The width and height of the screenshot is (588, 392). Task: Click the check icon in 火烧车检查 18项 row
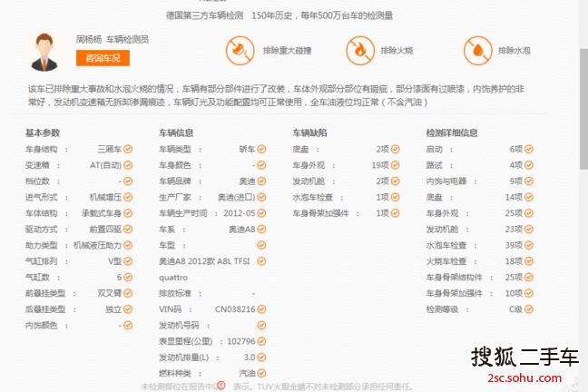(x=529, y=261)
